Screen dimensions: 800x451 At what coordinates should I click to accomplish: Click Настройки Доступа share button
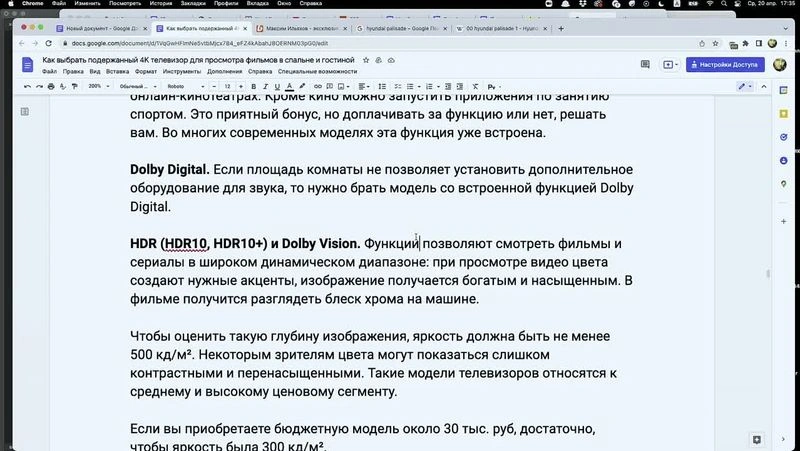[x=725, y=65]
